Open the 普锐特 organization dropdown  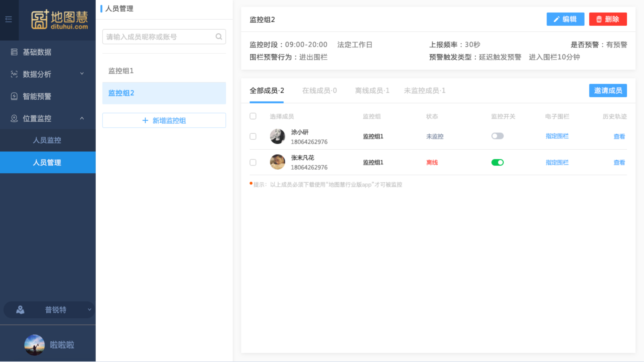(x=89, y=309)
